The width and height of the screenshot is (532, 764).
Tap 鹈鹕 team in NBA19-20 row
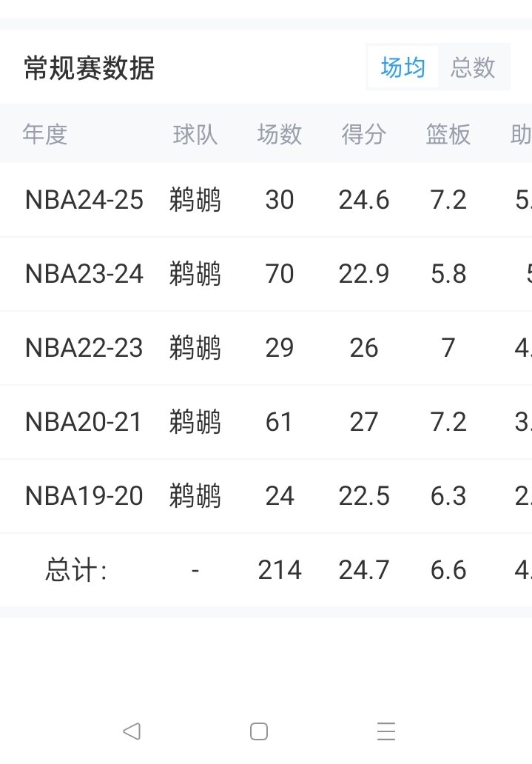195,496
